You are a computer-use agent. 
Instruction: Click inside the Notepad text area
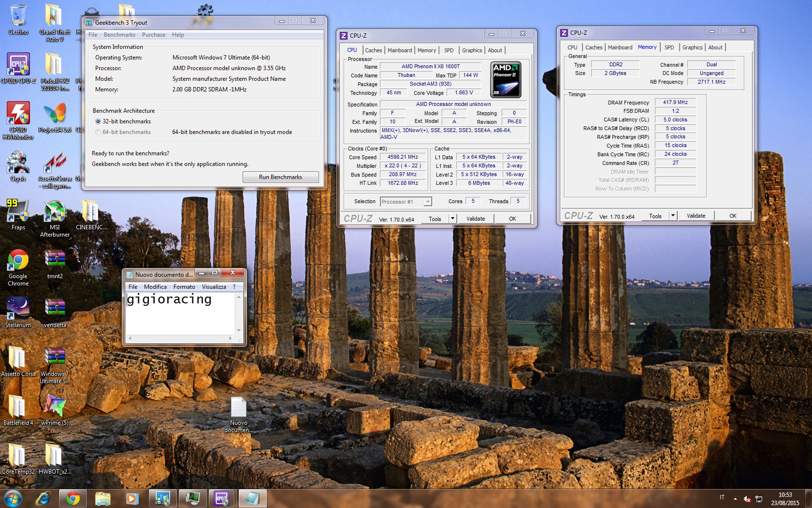(180, 314)
